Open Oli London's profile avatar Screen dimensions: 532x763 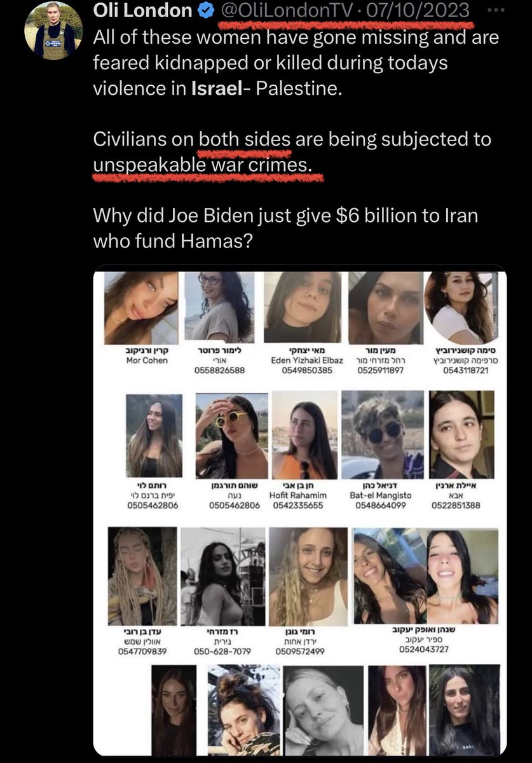coord(53,30)
